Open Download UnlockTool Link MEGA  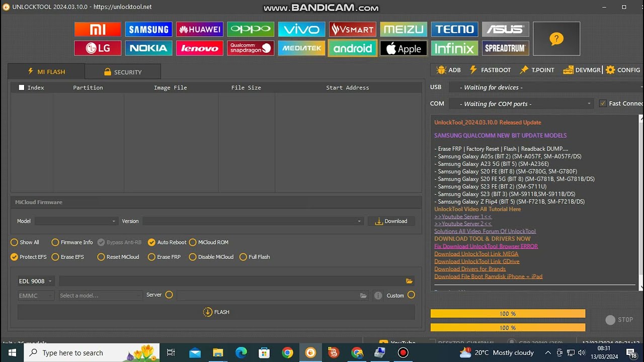click(476, 254)
